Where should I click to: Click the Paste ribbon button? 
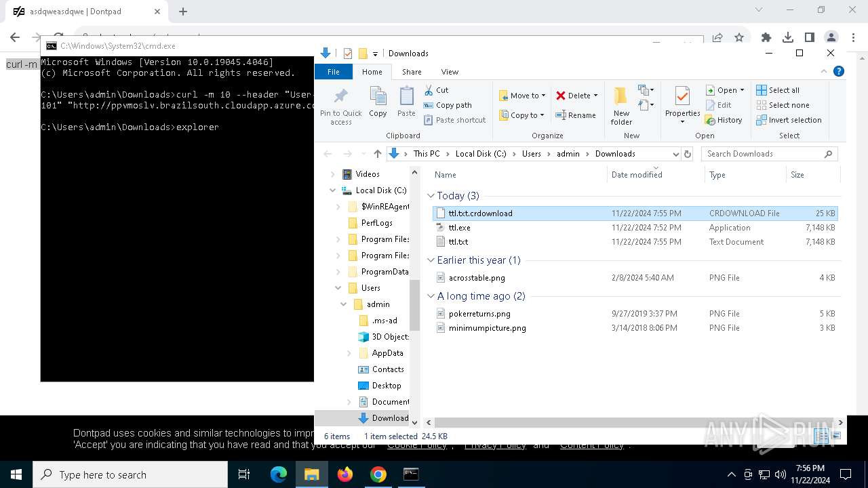[406, 102]
